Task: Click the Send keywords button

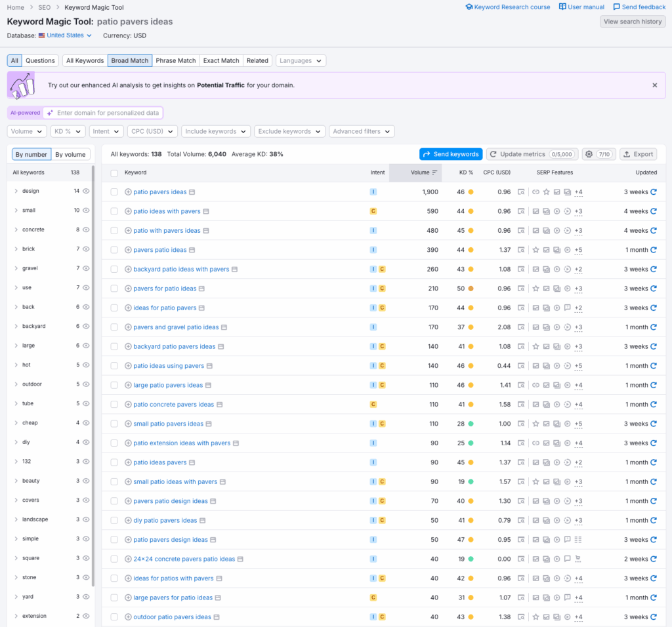Action: [x=450, y=154]
